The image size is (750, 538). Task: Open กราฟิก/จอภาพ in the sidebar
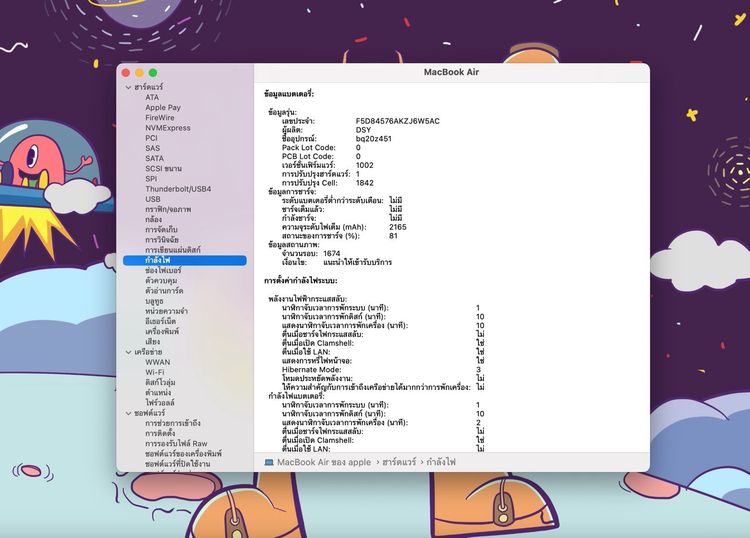coord(168,209)
